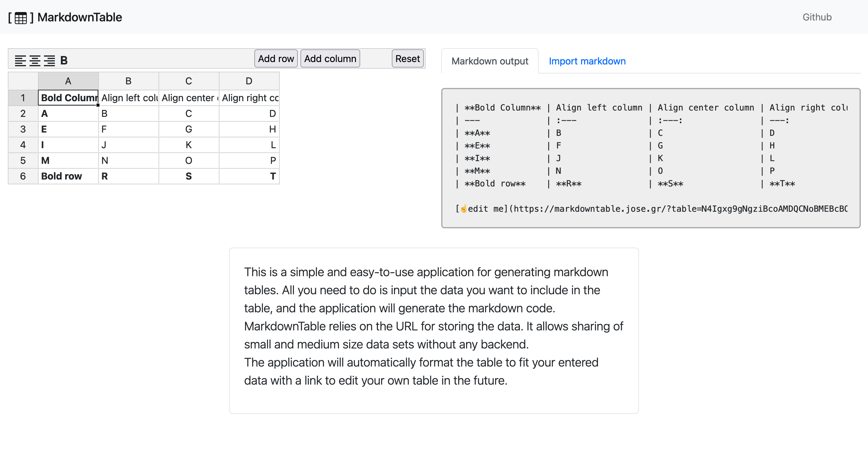The width and height of the screenshot is (868, 459).
Task: Click the align right icon
Action: tap(49, 61)
